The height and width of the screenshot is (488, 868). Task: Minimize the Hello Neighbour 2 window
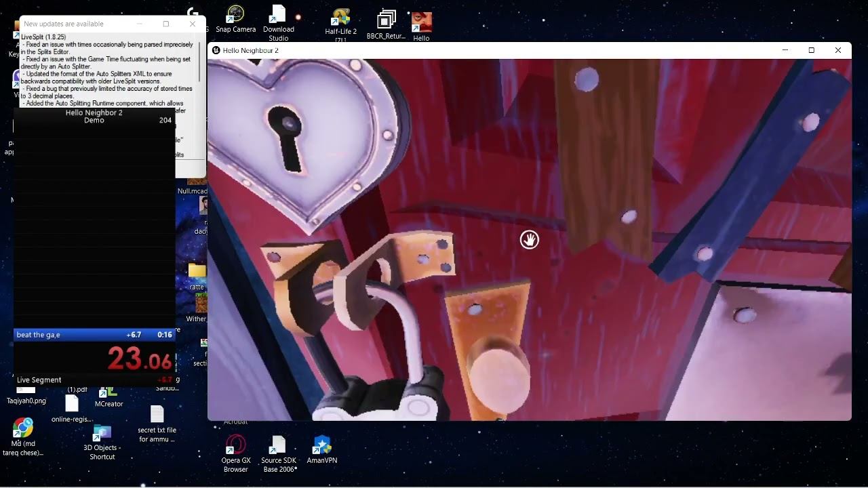click(x=785, y=50)
